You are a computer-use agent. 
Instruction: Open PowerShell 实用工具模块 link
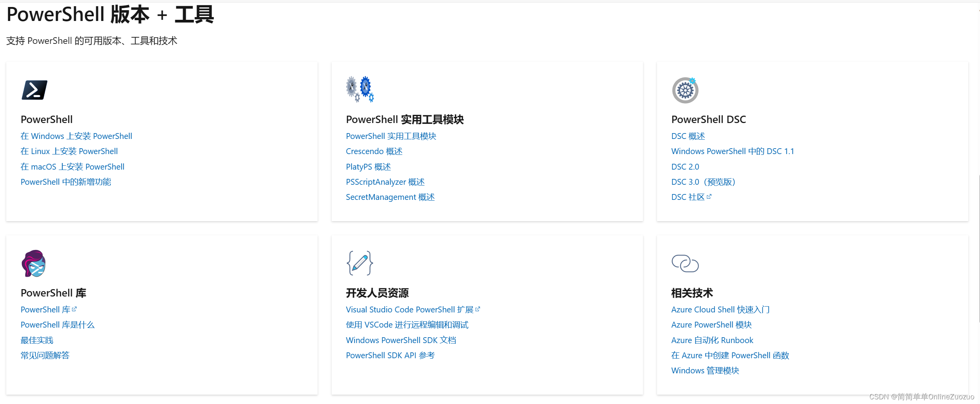pos(391,136)
